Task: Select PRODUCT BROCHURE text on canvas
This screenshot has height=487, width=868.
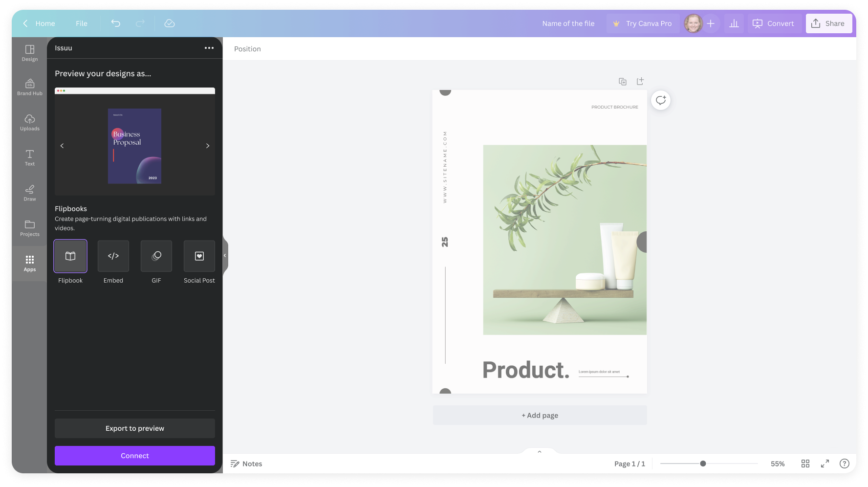Action: tap(615, 107)
